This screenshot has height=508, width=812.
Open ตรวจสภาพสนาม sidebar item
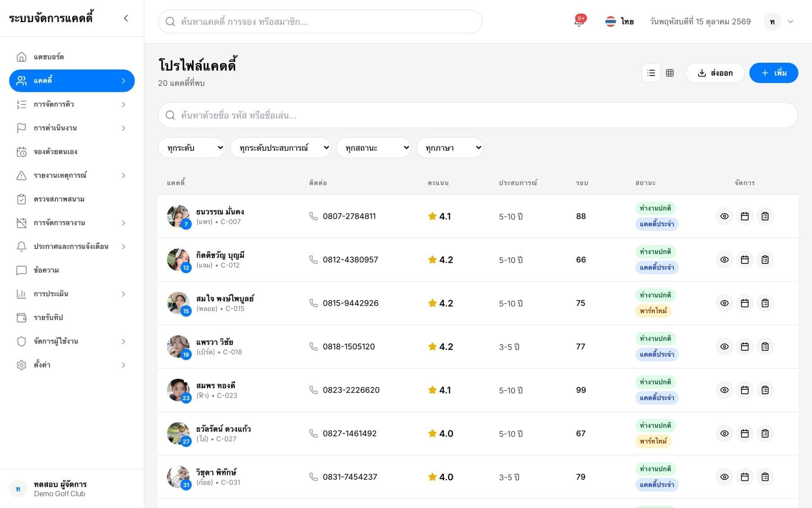(x=72, y=199)
